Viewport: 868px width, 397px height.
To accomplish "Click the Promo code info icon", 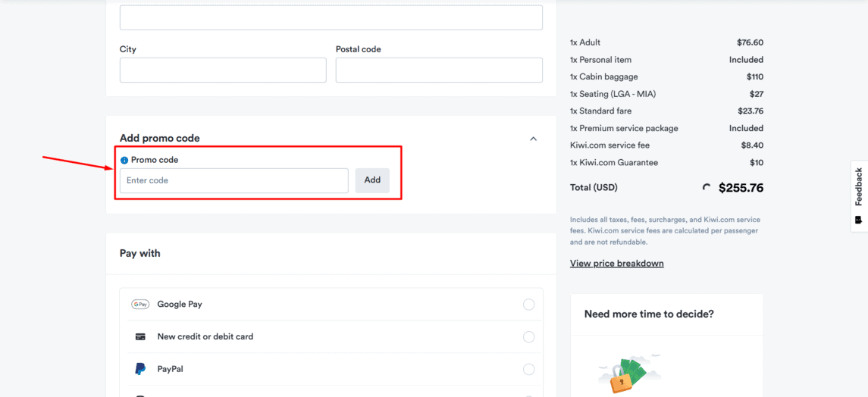I will click(124, 161).
